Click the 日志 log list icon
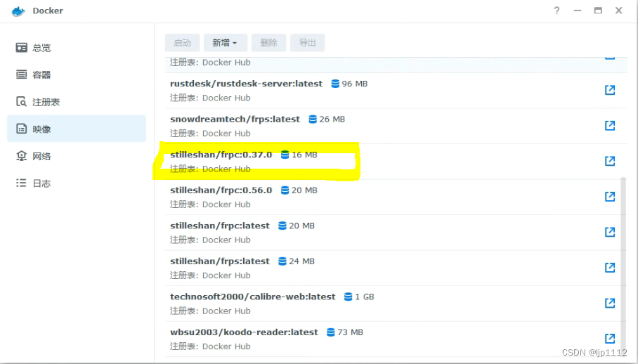This screenshot has height=364, width=638. [22, 183]
